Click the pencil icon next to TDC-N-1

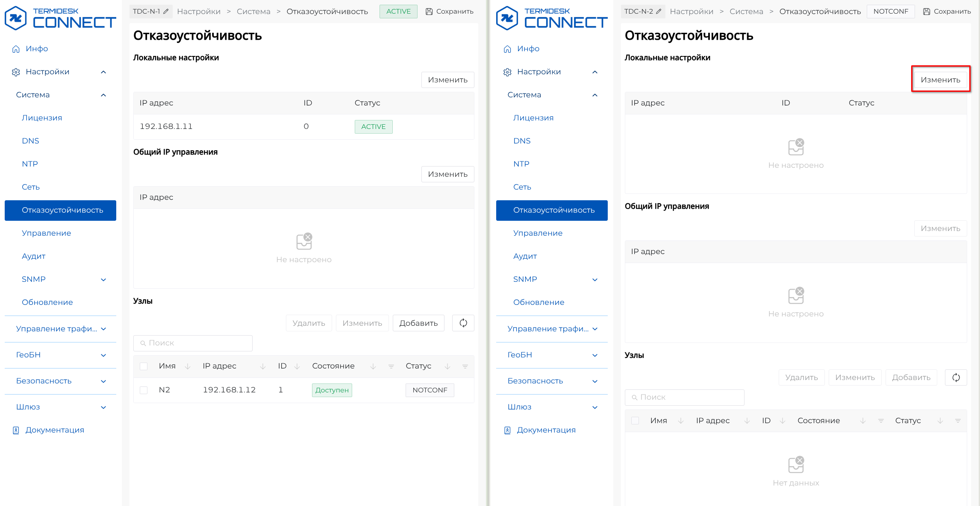(x=166, y=12)
